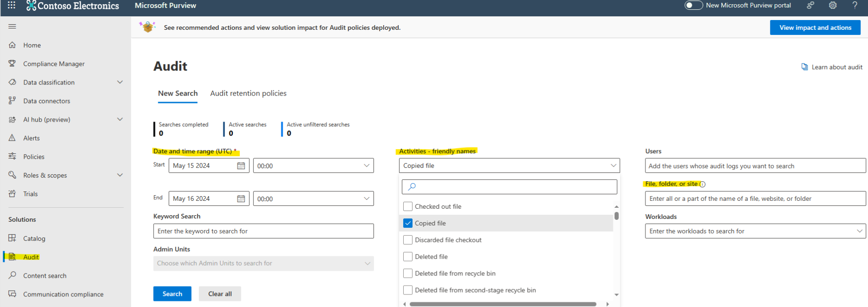868x307 pixels.
Task: Expand the Data classification menu chevron
Action: click(x=120, y=82)
